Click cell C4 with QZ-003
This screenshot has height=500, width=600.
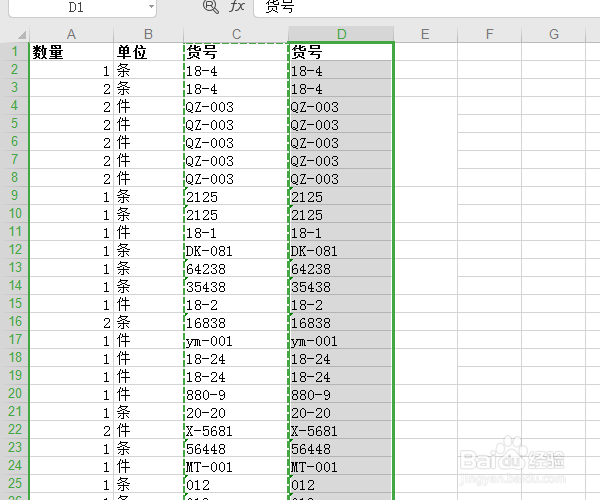tap(236, 106)
